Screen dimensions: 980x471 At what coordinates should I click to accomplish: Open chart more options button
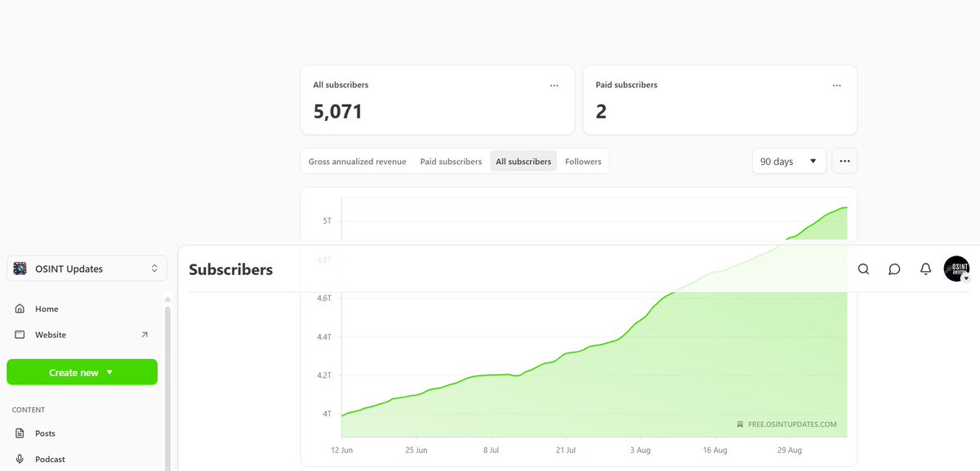tap(844, 161)
